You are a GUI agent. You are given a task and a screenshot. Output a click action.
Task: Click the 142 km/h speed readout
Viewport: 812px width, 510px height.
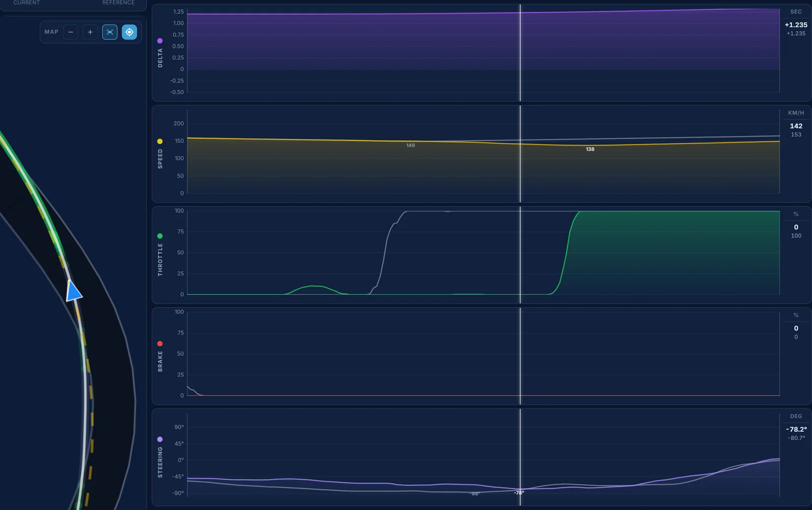pos(796,126)
